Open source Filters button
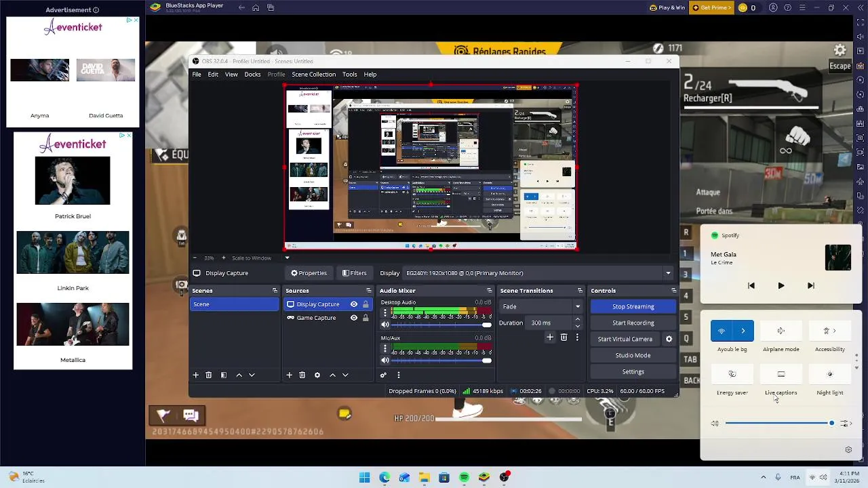The image size is (868, 488). (355, 273)
